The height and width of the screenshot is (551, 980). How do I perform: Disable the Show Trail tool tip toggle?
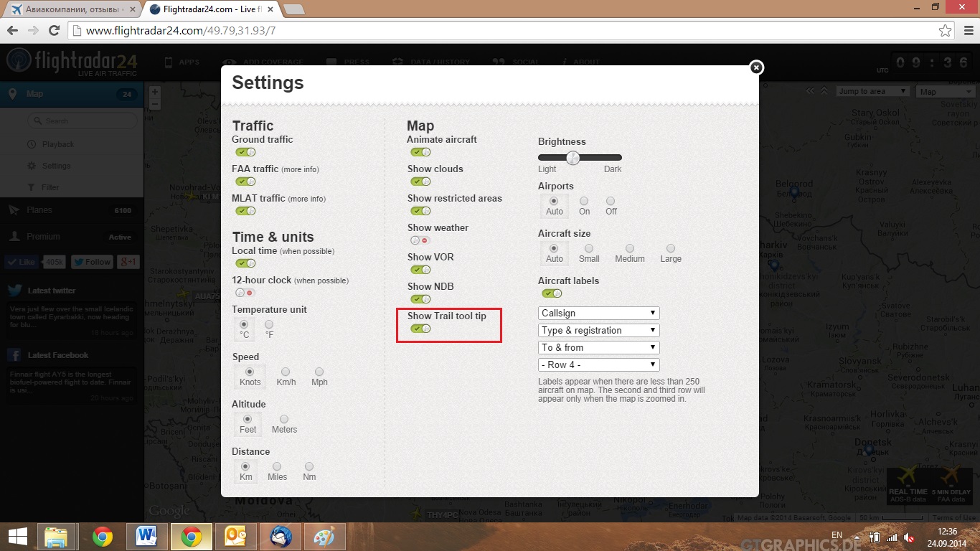coord(420,329)
